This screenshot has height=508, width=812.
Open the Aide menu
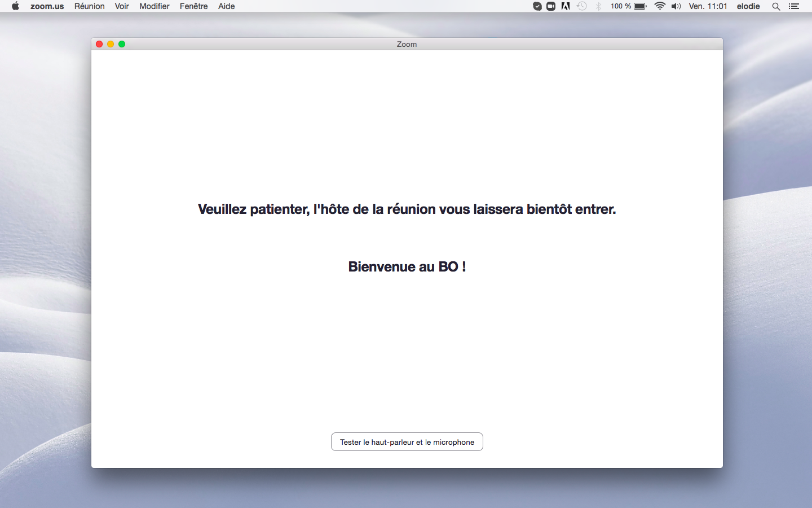coord(226,6)
